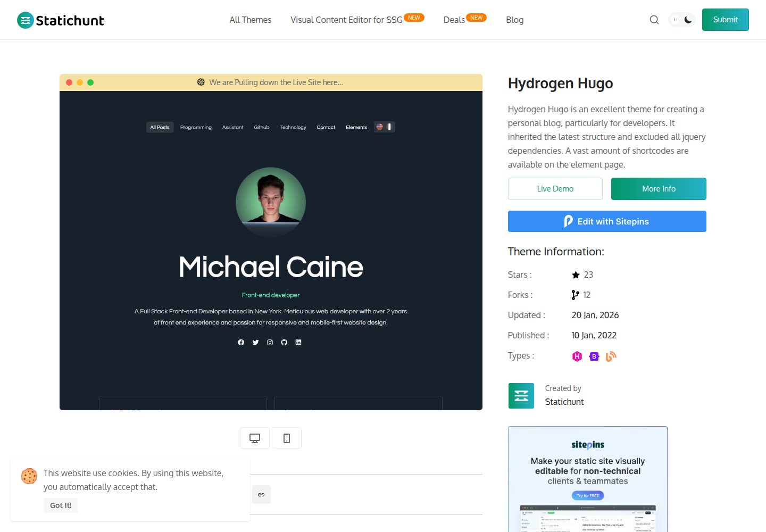The width and height of the screenshot is (766, 532).
Task: Open the Live Demo
Action: point(555,189)
